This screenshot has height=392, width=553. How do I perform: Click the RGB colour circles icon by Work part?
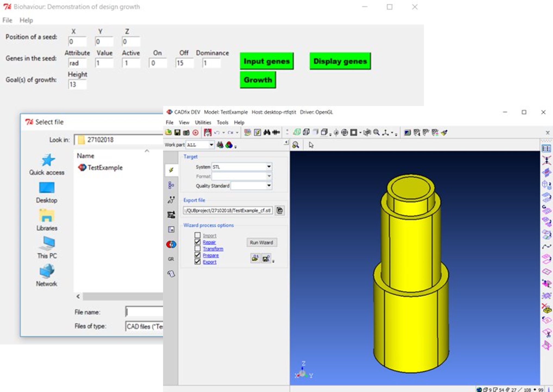click(x=229, y=145)
